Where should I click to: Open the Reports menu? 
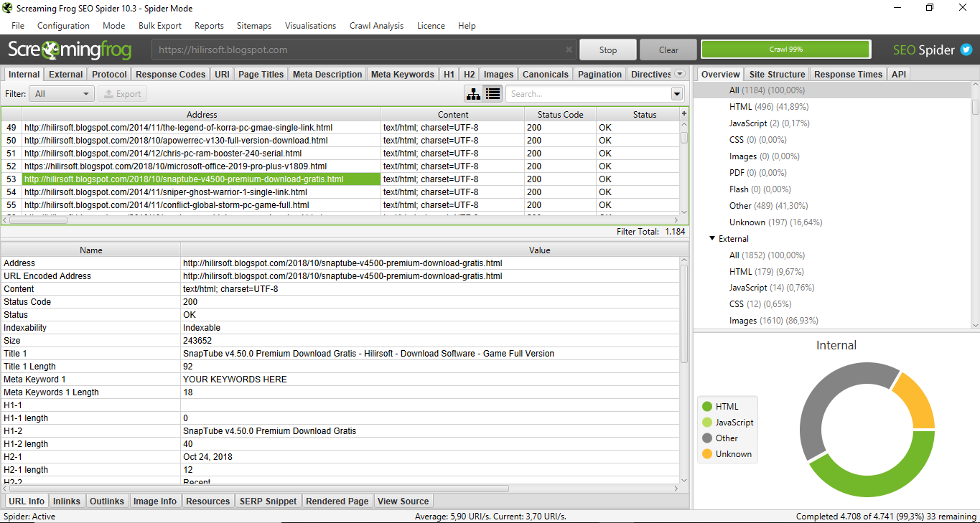point(209,25)
